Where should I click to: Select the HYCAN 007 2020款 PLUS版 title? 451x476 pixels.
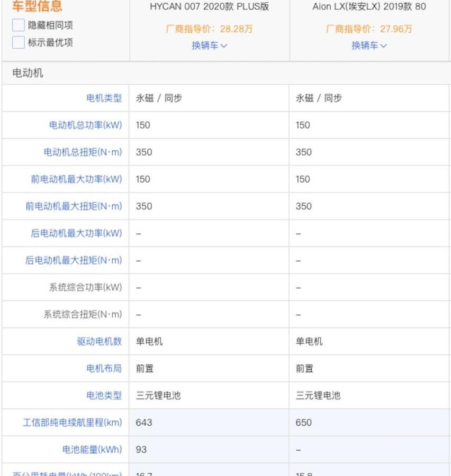(210, 6)
